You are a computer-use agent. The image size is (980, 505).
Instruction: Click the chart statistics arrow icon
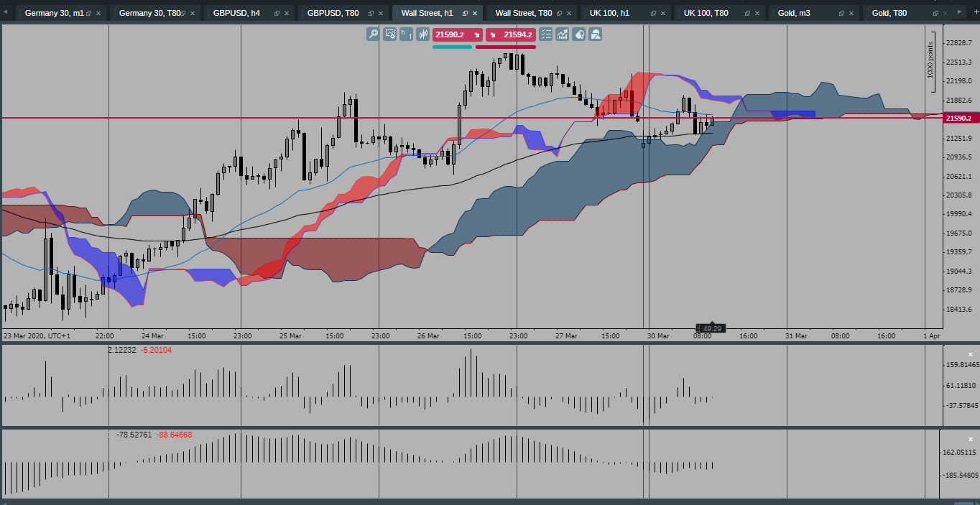coord(563,34)
